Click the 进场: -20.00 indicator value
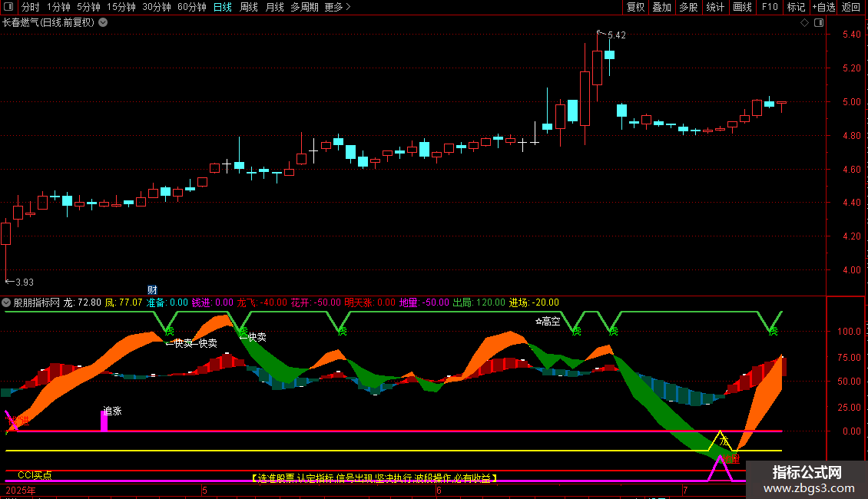This screenshot has height=499, width=868. (x=534, y=302)
